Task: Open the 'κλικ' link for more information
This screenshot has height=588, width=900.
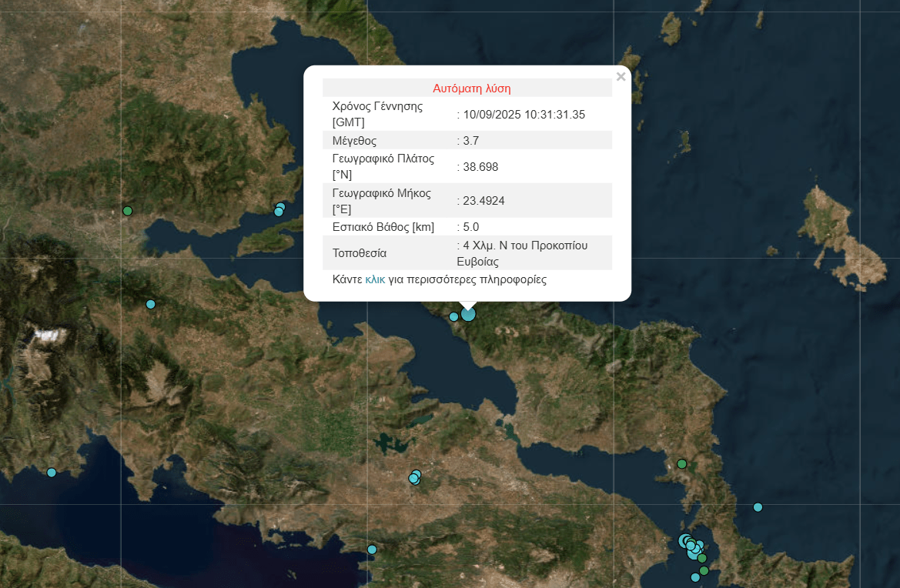Action: click(375, 279)
